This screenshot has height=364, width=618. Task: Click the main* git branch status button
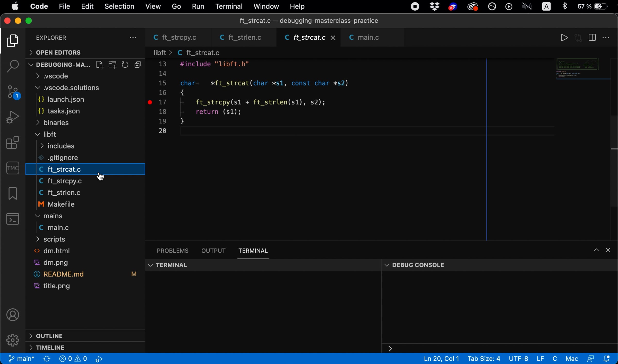[21, 359]
